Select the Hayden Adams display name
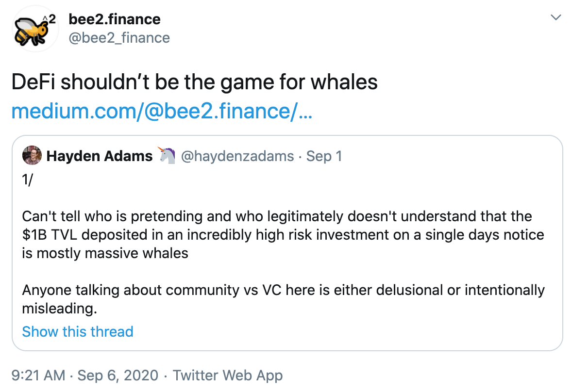This screenshot has height=392, width=572. [x=99, y=156]
